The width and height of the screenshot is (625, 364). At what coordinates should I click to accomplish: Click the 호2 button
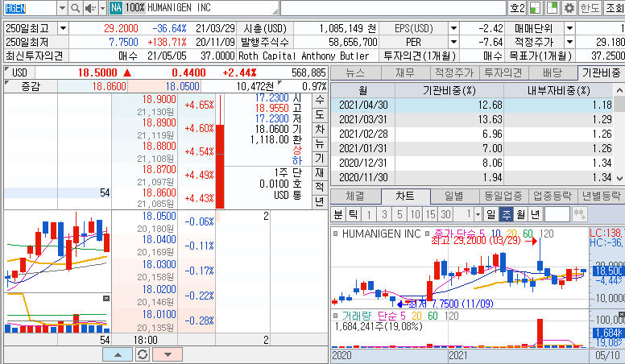point(518,8)
